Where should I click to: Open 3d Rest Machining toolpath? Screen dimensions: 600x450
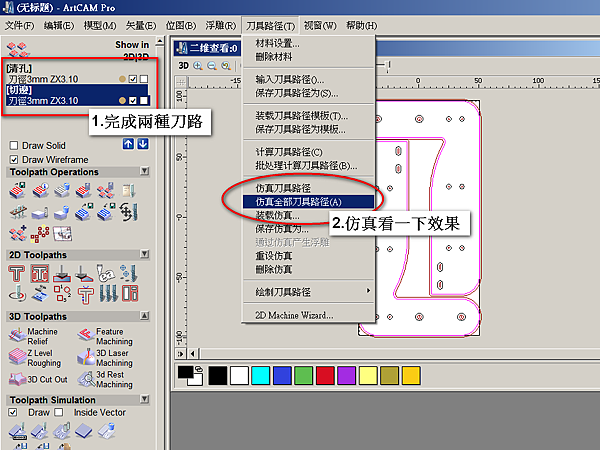(x=104, y=379)
